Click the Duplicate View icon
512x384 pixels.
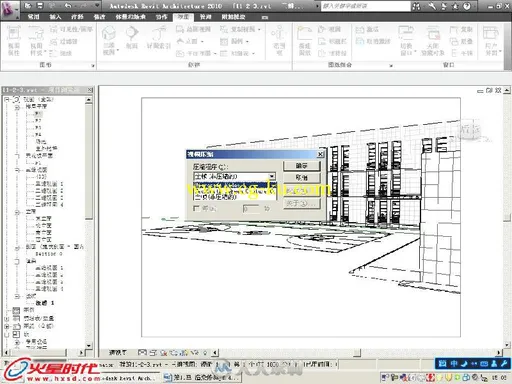pos(224,29)
